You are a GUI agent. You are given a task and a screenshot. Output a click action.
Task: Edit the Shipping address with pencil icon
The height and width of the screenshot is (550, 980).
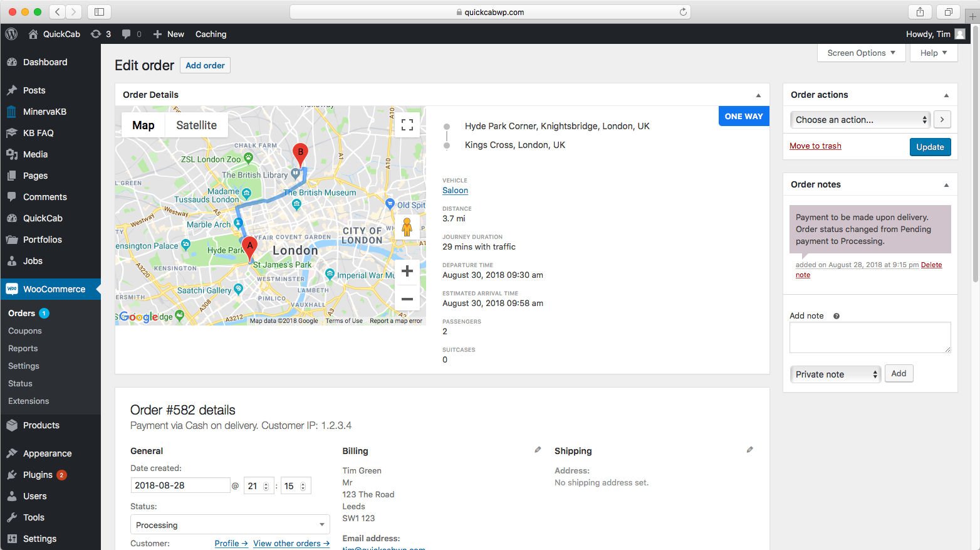tap(749, 450)
